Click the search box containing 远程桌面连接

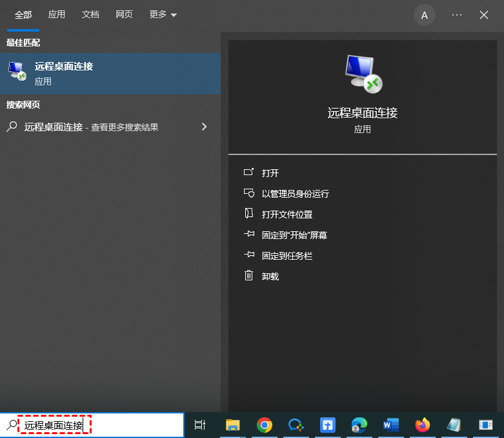(97, 425)
